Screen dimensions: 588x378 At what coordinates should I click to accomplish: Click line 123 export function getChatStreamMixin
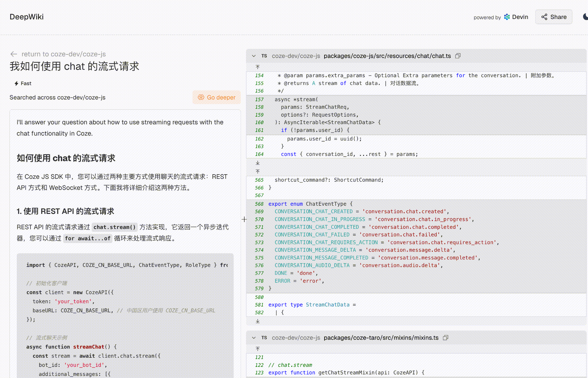pyautogui.click(x=346, y=372)
